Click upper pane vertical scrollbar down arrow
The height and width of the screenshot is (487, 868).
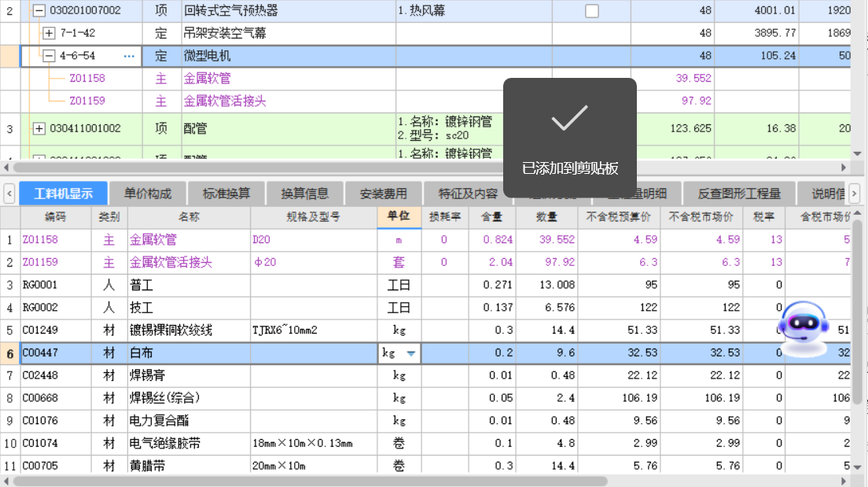click(x=857, y=153)
